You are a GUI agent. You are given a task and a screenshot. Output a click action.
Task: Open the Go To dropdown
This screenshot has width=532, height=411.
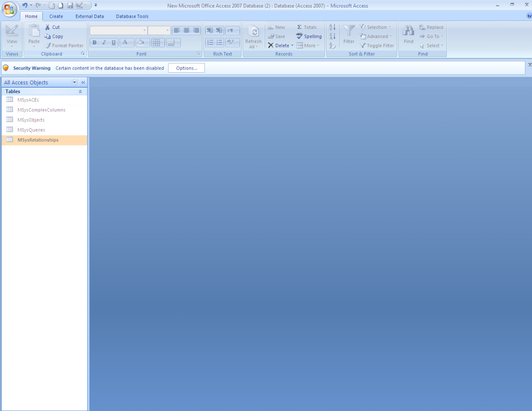coord(431,36)
